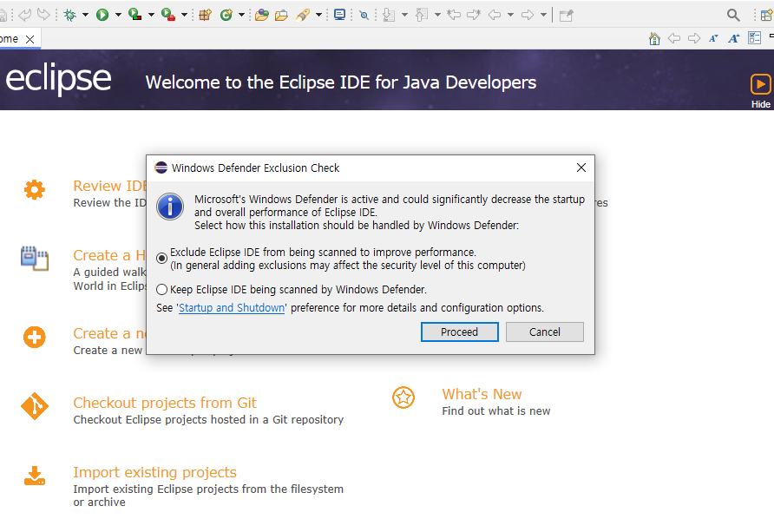Click Hide to dismiss Welcome
Screen dimensions: 774x532
[x=761, y=91]
